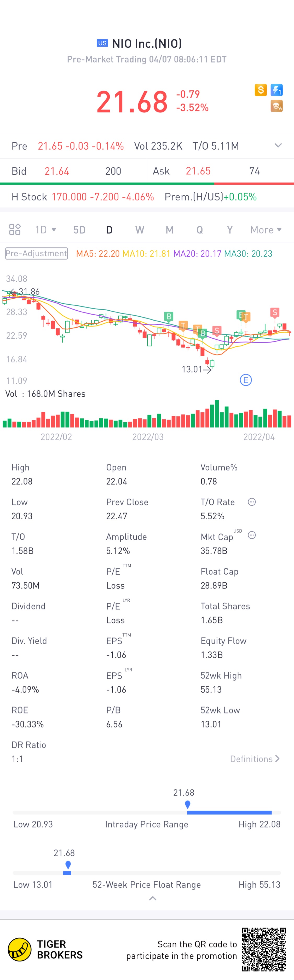
Task: Toggle the Pre-Adjustment chart setting
Action: click(37, 253)
